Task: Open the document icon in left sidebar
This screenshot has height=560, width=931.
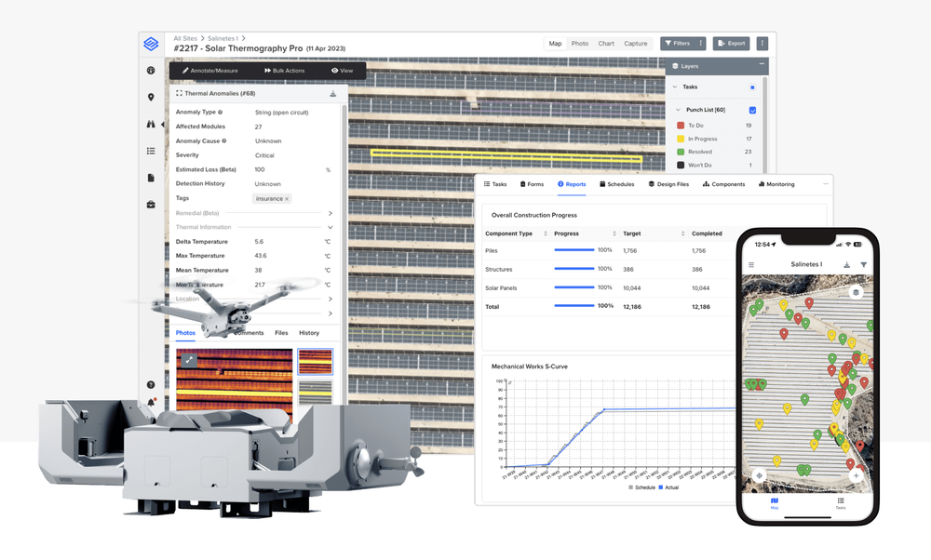Action: [x=151, y=178]
